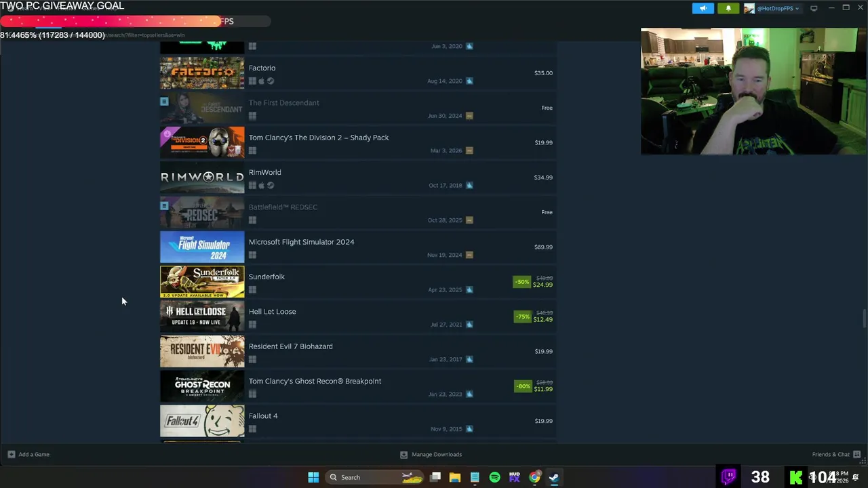Click Ghost Recon Breakpoint -80% discount badge

522,386
